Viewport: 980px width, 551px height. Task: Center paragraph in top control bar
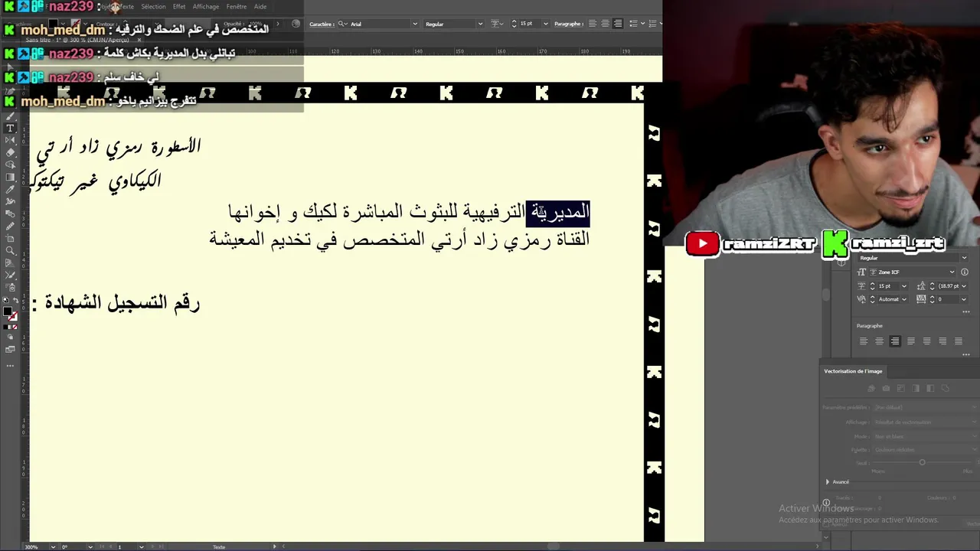click(605, 24)
